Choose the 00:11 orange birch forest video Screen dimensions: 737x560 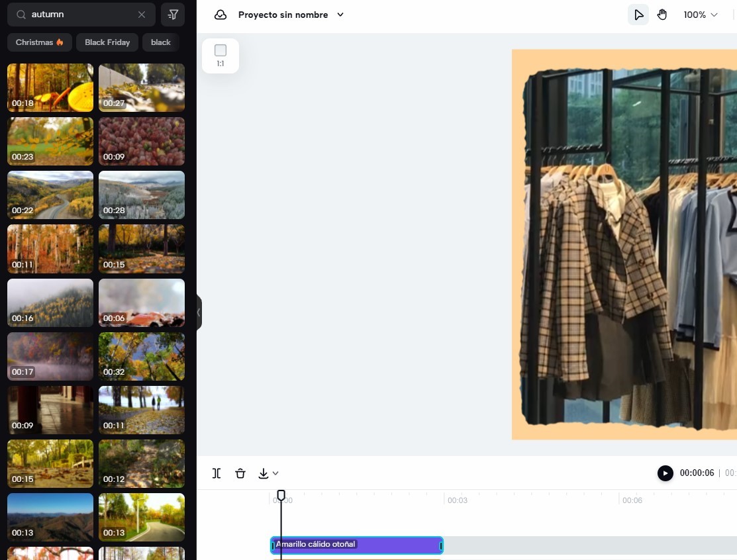coord(50,249)
